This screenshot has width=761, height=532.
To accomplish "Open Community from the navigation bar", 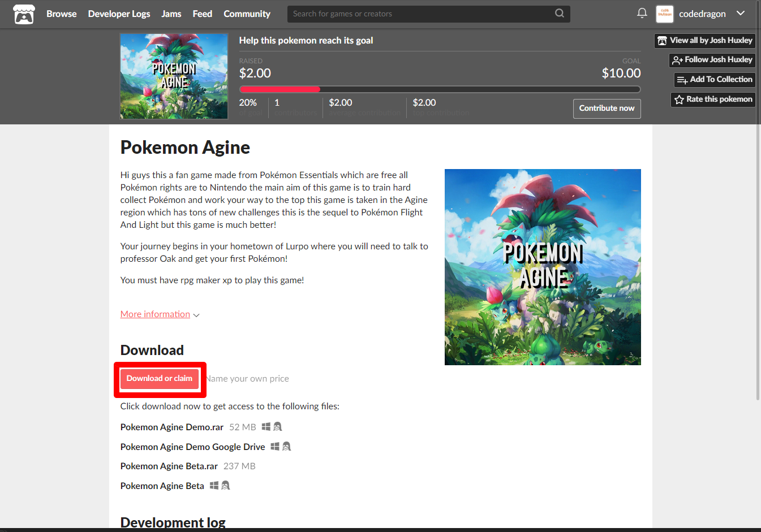I will click(247, 14).
